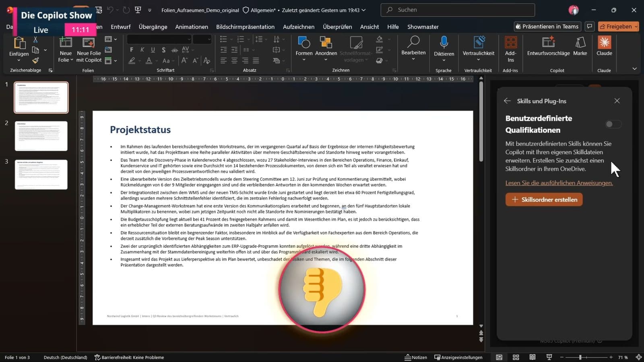Enable Benutzerdefinierte Qualifikationen toggle
Screen dimensions: 644x362
point(613,124)
